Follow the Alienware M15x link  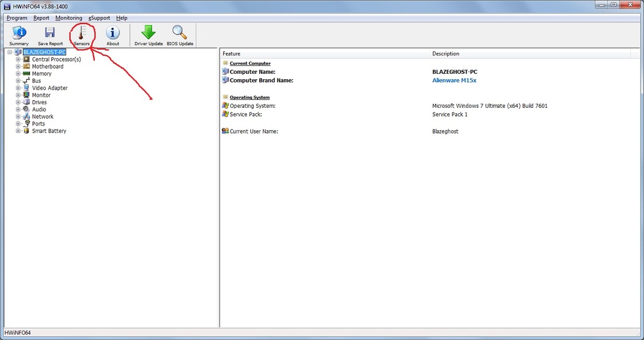pos(454,80)
